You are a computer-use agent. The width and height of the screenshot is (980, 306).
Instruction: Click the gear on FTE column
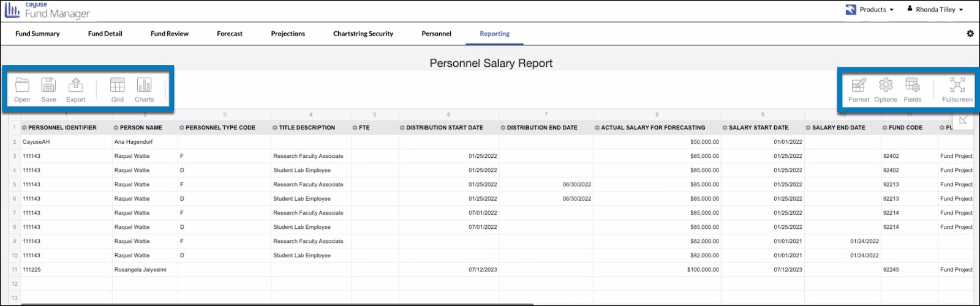point(355,128)
